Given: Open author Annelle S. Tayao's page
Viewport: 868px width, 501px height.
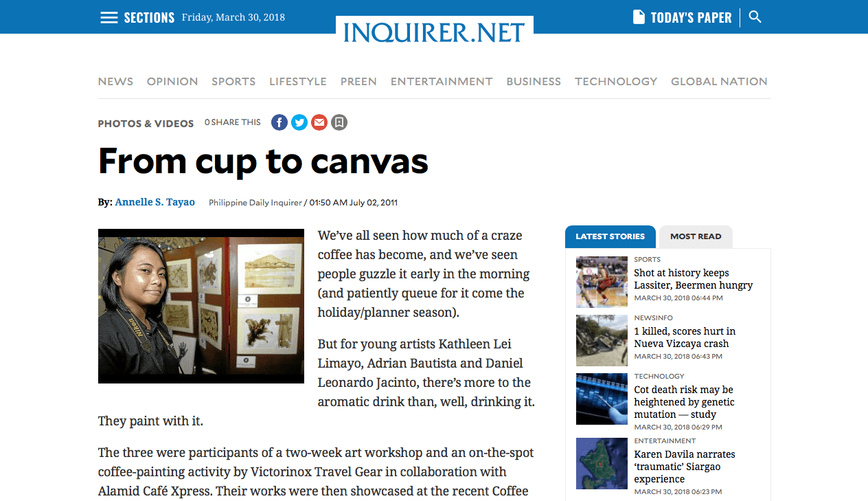Looking at the screenshot, I should point(155,202).
